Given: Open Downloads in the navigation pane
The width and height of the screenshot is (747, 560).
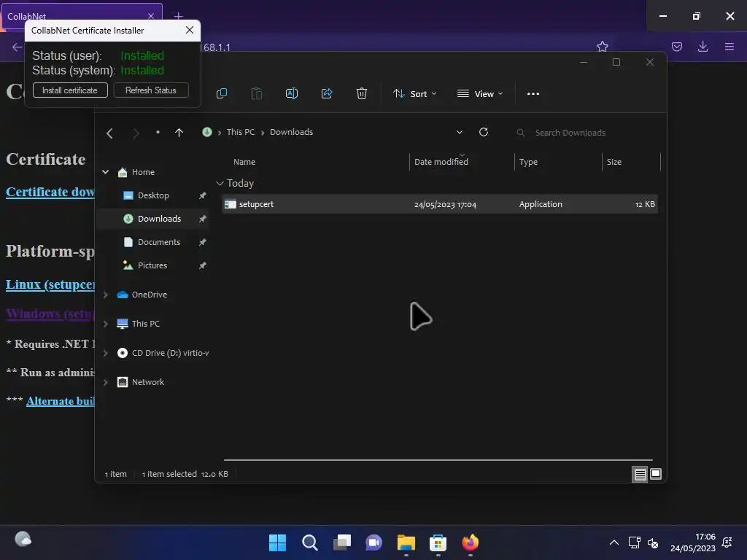Looking at the screenshot, I should pyautogui.click(x=159, y=219).
